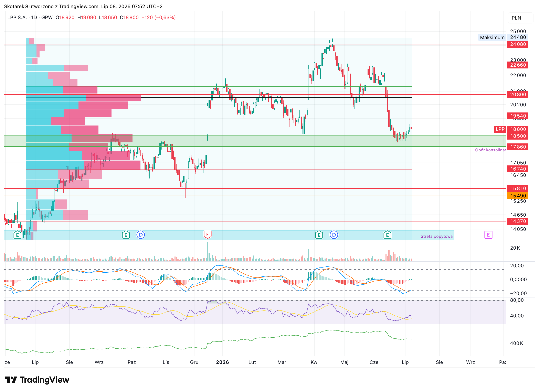Image resolution: width=539 pixels, height=392 pixels.
Task: Click the 80,00 RSI axis label
Action: 517,300
